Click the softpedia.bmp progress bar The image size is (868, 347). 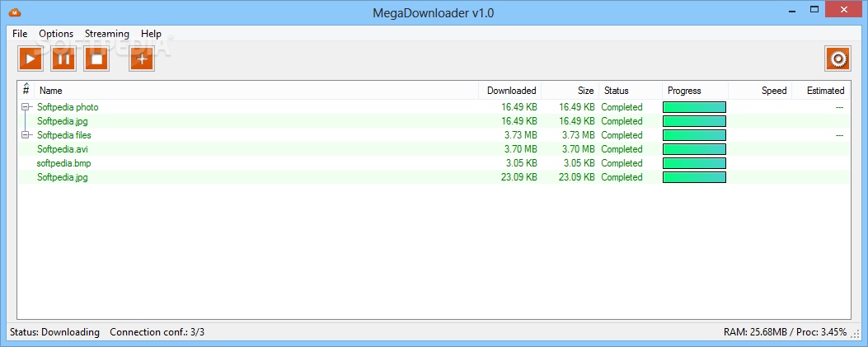694,163
